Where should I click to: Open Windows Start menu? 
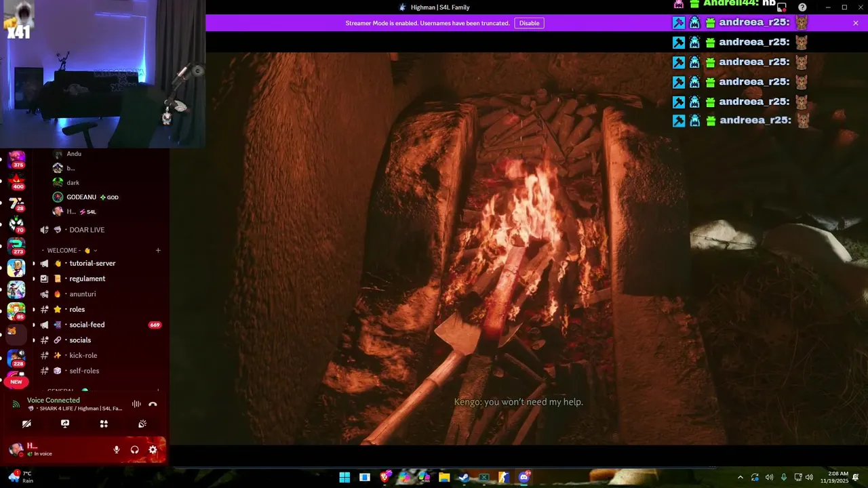344,477
